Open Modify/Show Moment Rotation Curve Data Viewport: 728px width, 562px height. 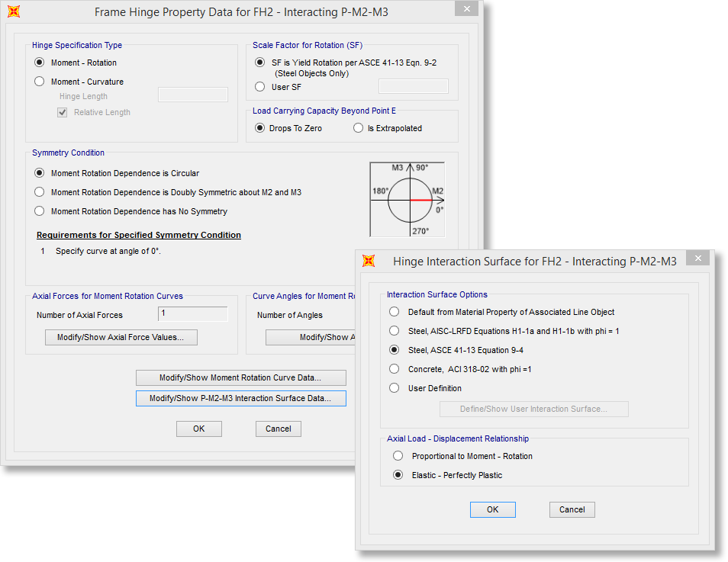point(240,377)
